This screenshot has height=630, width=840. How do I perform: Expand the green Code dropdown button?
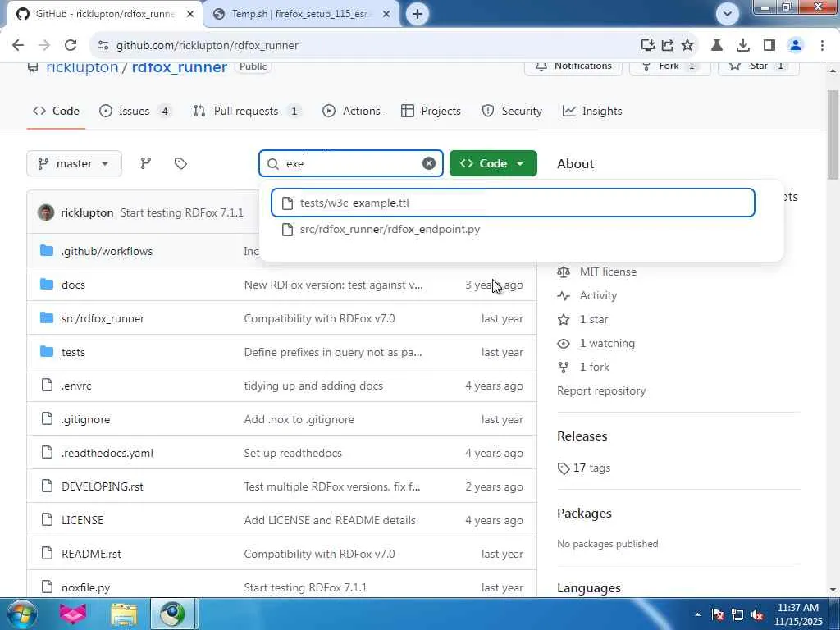[493, 163]
